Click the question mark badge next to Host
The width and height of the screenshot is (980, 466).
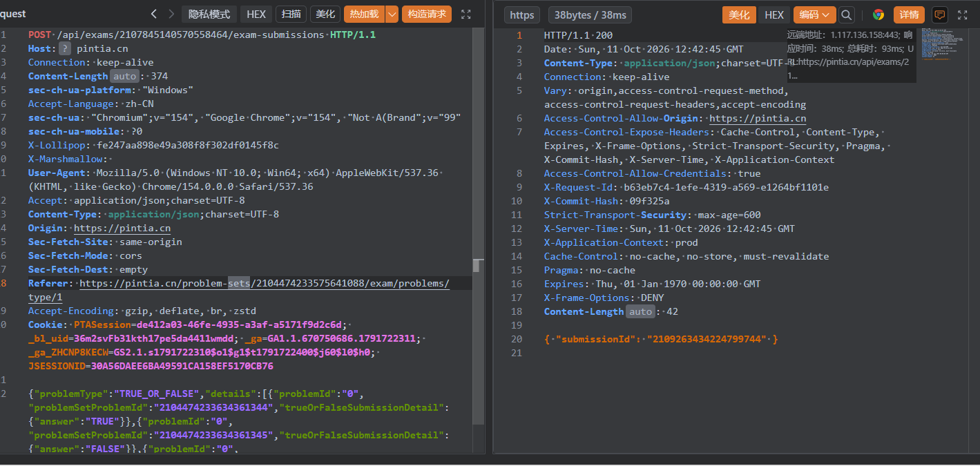pyautogui.click(x=65, y=48)
